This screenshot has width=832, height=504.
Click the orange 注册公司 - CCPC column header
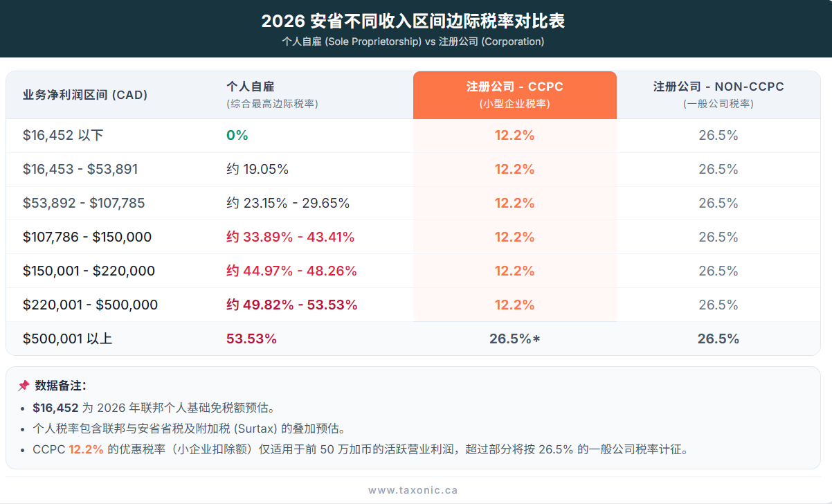point(514,95)
